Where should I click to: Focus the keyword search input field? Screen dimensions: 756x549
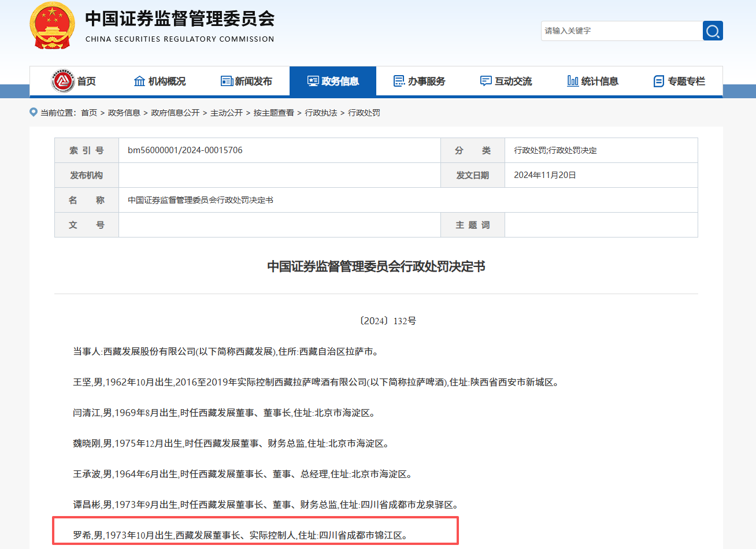click(621, 31)
